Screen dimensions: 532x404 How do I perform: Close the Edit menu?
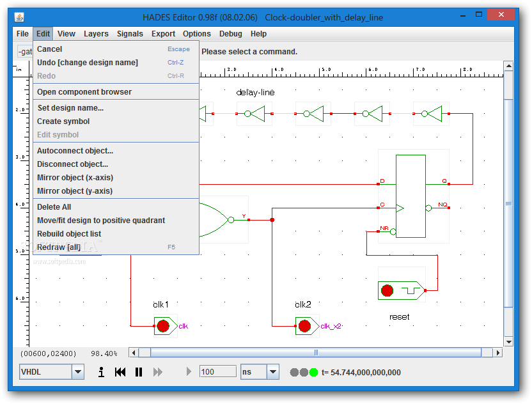click(x=43, y=34)
